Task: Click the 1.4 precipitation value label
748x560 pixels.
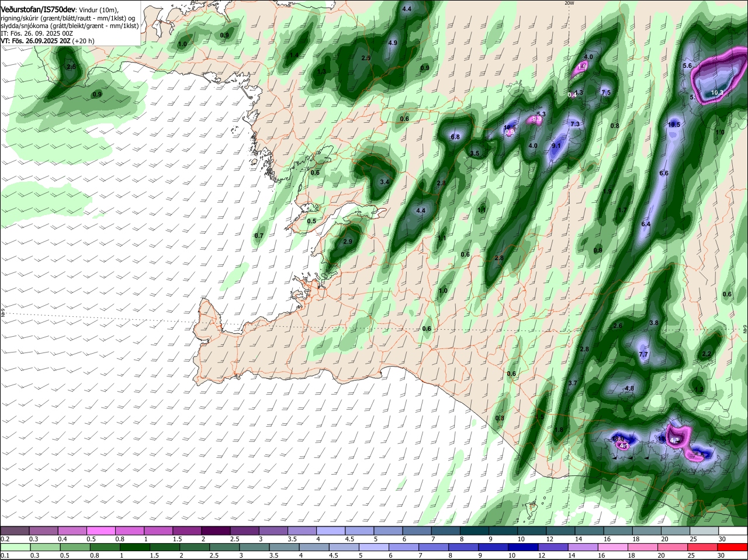Action: coord(295,55)
